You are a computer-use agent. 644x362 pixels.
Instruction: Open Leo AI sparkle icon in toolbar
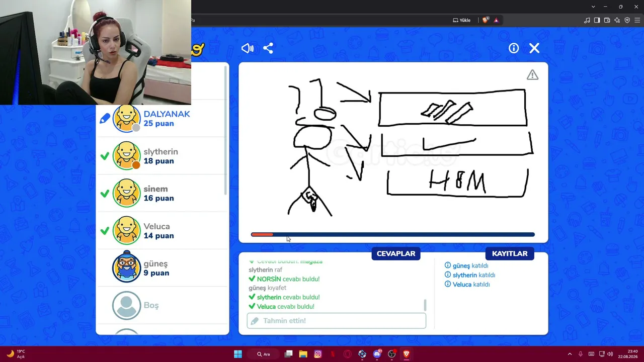(x=617, y=20)
